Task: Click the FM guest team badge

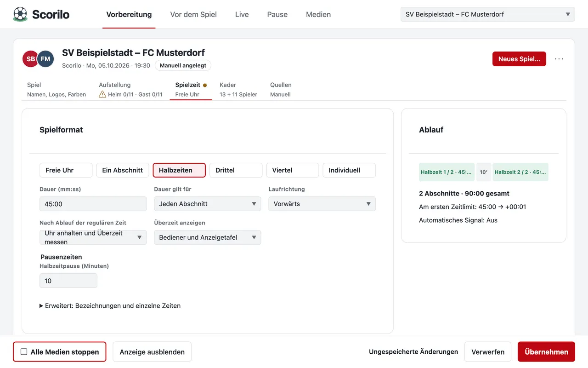Action: coord(45,59)
